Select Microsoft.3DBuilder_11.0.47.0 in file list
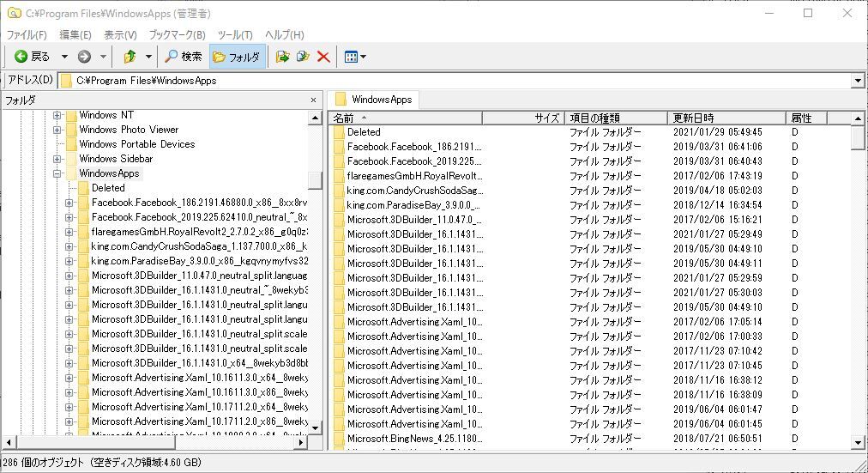868x473 pixels. 414,220
